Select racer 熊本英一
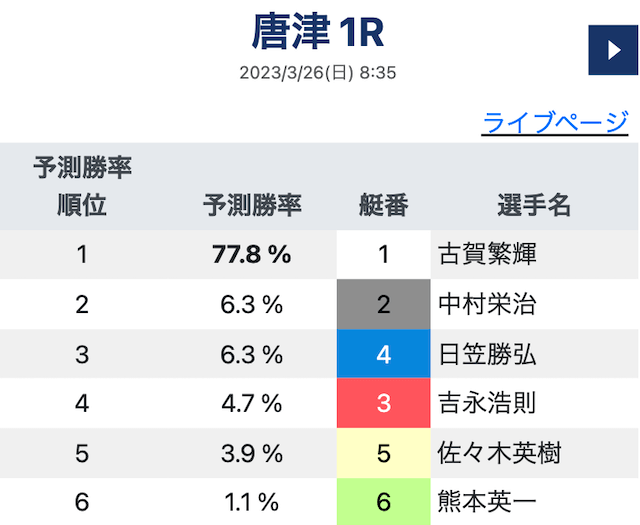640x525 pixels. pos(487,502)
